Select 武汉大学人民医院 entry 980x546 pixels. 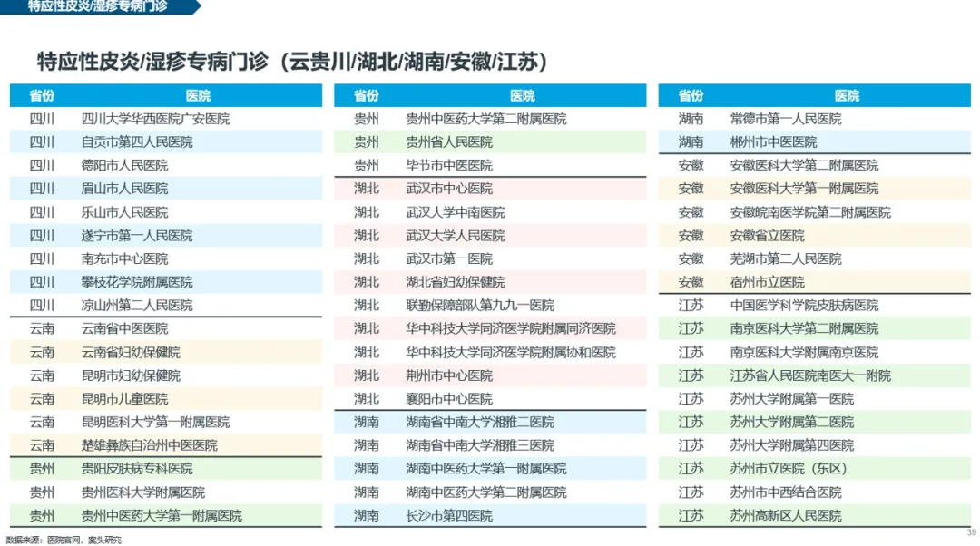click(x=455, y=236)
